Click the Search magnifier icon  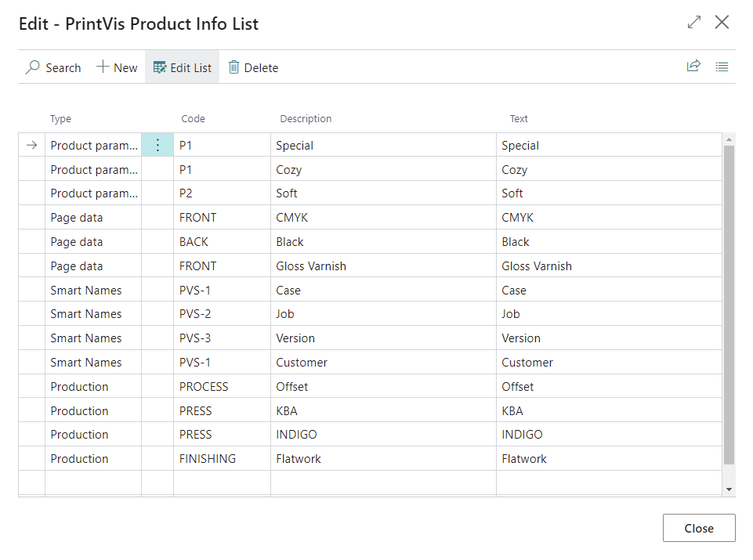pyautogui.click(x=32, y=67)
